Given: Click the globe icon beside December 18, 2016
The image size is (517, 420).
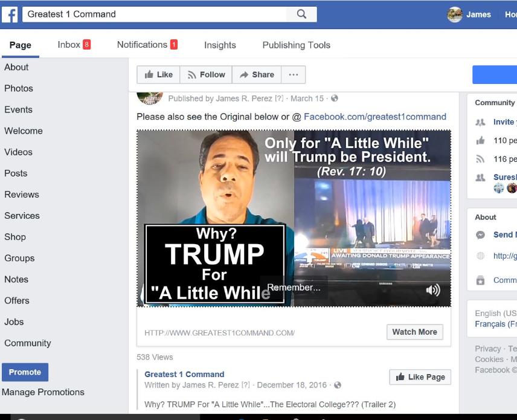Looking at the screenshot, I should click(x=337, y=385).
